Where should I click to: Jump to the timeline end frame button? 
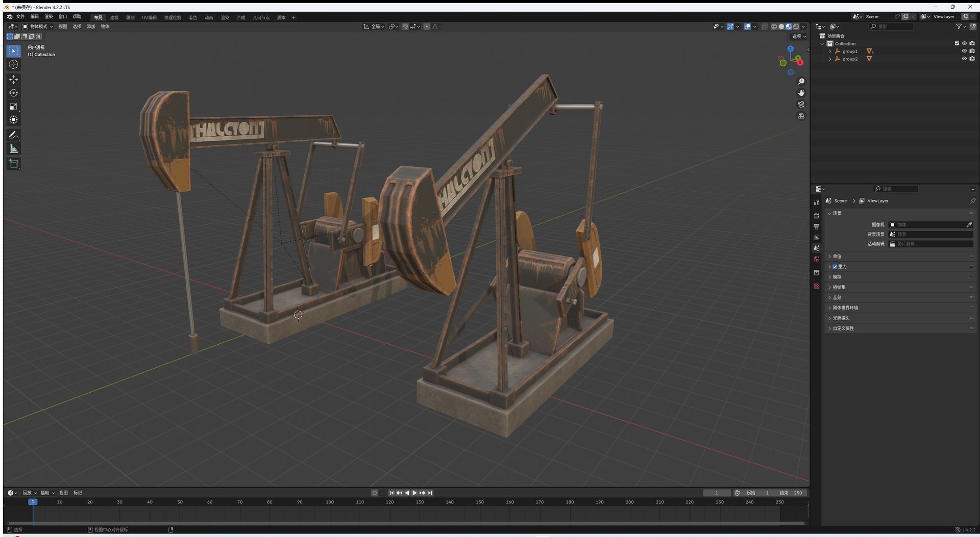pyautogui.click(x=430, y=493)
